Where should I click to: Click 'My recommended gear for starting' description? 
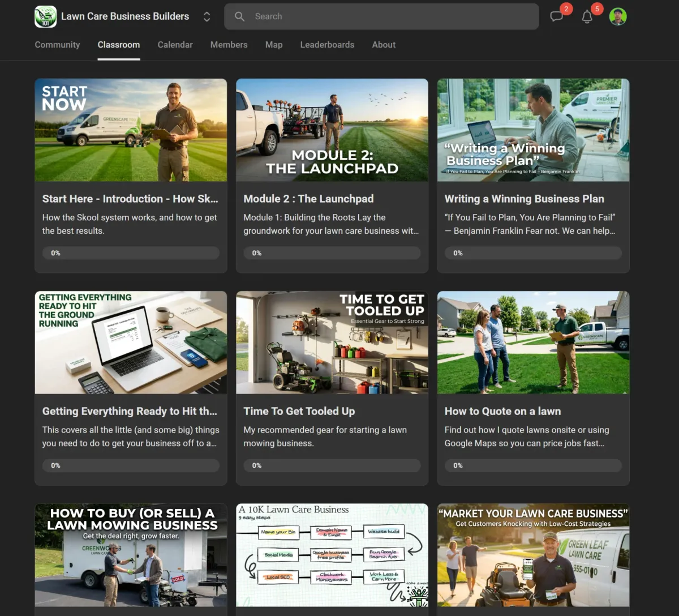click(x=325, y=437)
